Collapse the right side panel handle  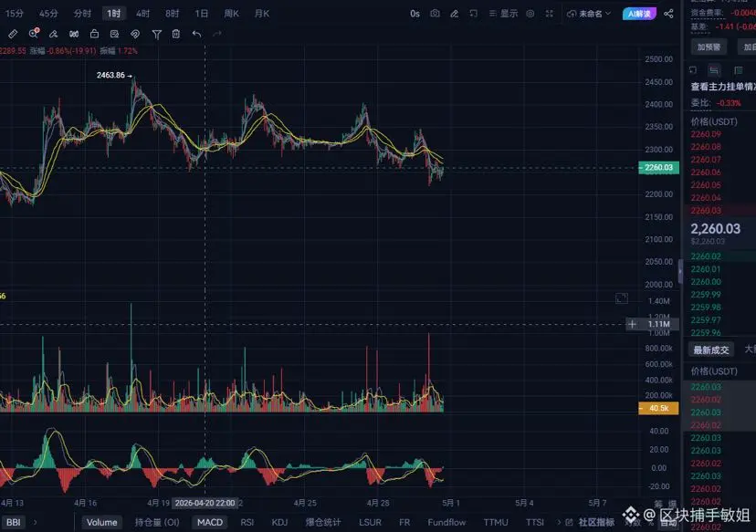click(x=680, y=271)
